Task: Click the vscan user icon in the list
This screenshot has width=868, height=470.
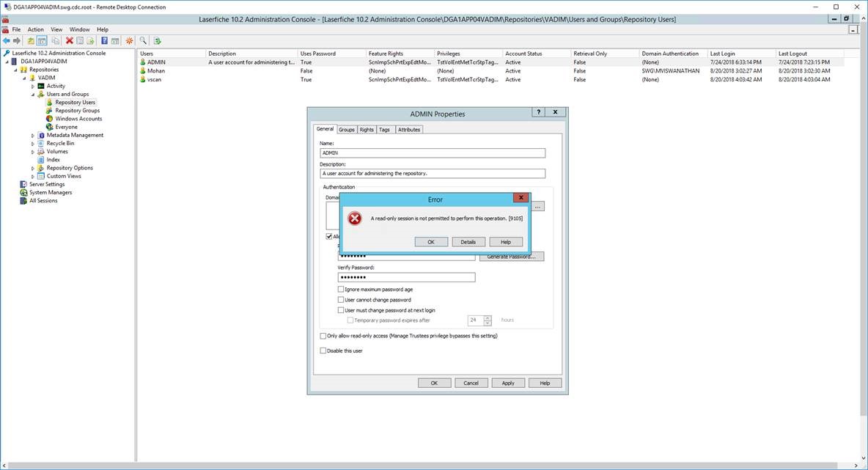Action: (x=143, y=80)
